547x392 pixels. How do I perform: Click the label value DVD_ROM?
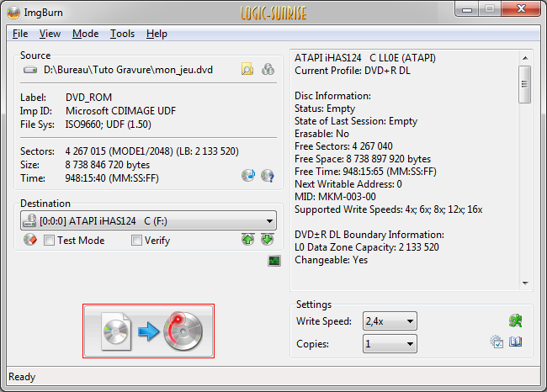pyautogui.click(x=88, y=98)
